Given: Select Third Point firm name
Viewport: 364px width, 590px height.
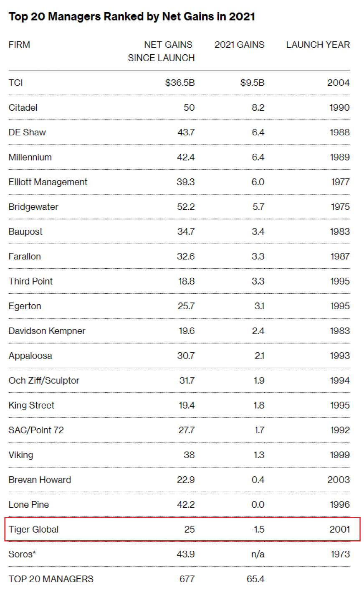Looking at the screenshot, I should (31, 281).
